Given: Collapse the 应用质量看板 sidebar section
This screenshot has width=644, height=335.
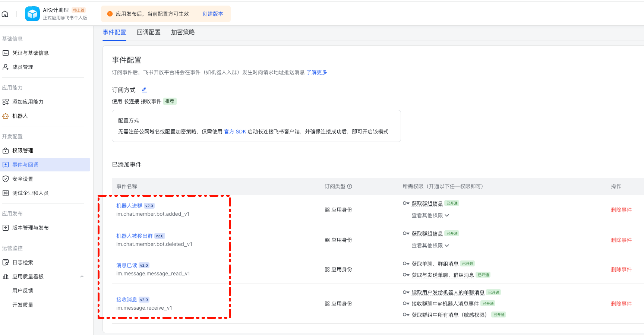Looking at the screenshot, I should (x=82, y=276).
